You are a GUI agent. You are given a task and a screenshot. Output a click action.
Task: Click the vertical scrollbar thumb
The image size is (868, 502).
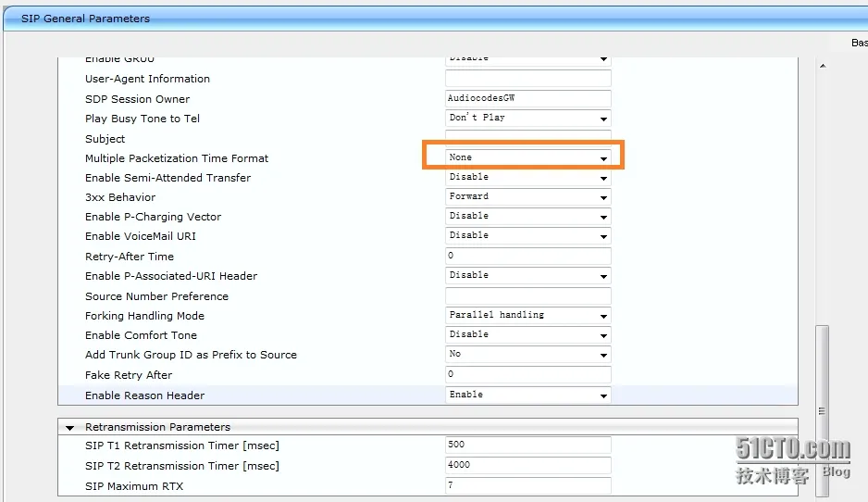pos(822,410)
